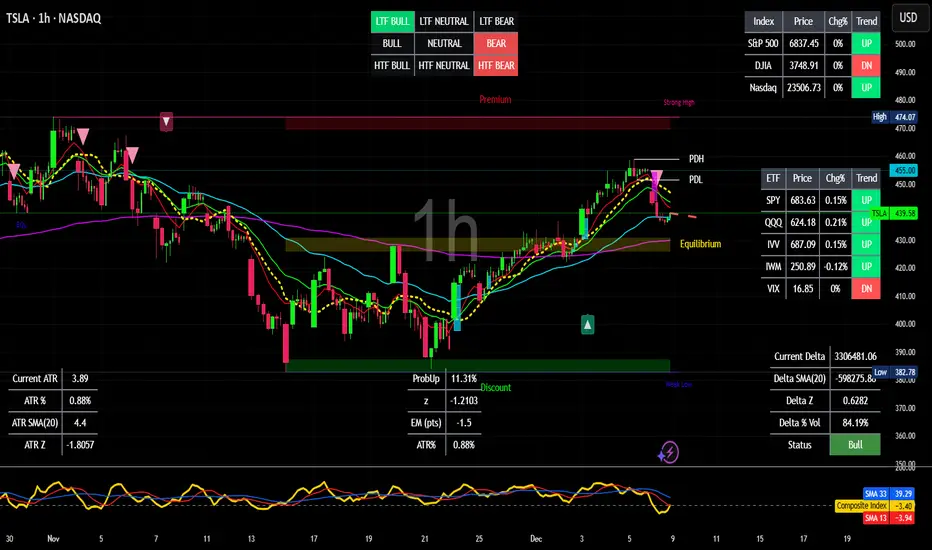Click the PDH line label
The width and height of the screenshot is (932, 550).
point(696,159)
